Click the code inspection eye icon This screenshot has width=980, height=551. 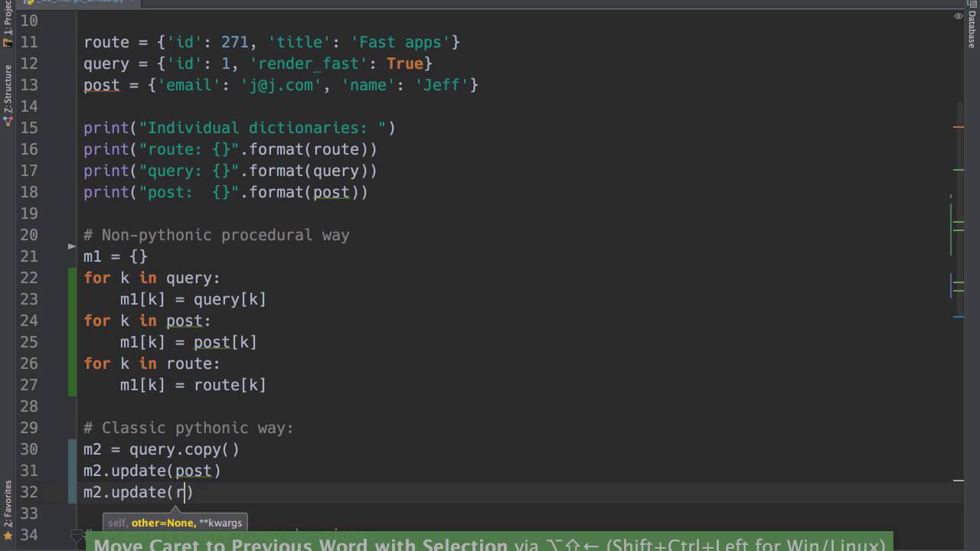(958, 16)
